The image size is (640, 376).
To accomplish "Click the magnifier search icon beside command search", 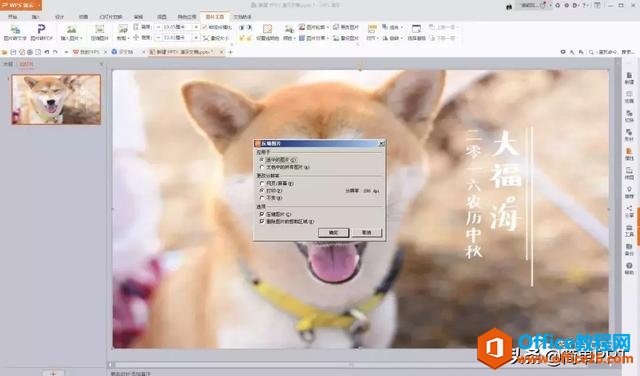I will [x=591, y=52].
